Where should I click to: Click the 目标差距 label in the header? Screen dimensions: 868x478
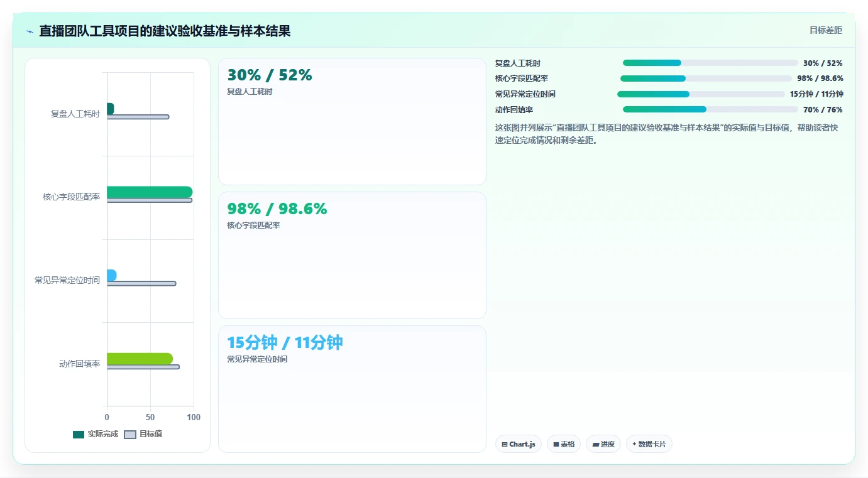(x=825, y=30)
